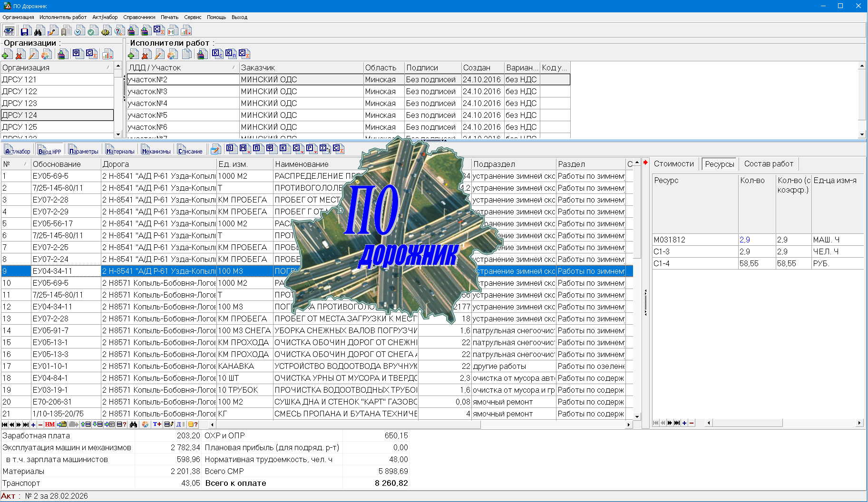Switch to the Состав работ tab
This screenshot has height=502, width=868.
click(x=768, y=164)
